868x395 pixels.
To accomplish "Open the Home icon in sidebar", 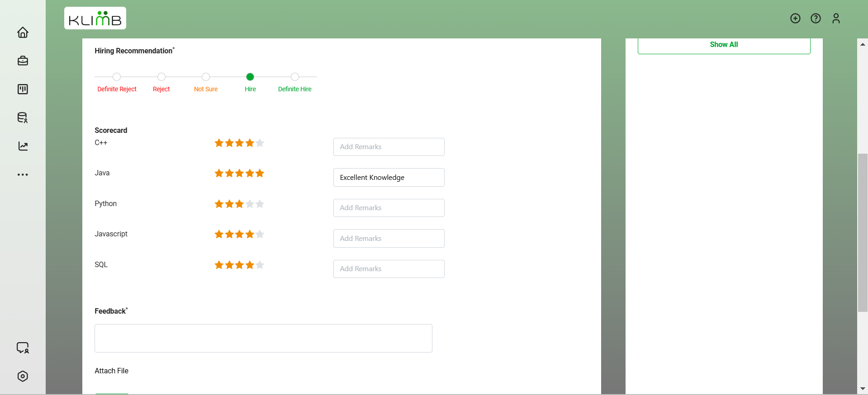I will tap(23, 33).
